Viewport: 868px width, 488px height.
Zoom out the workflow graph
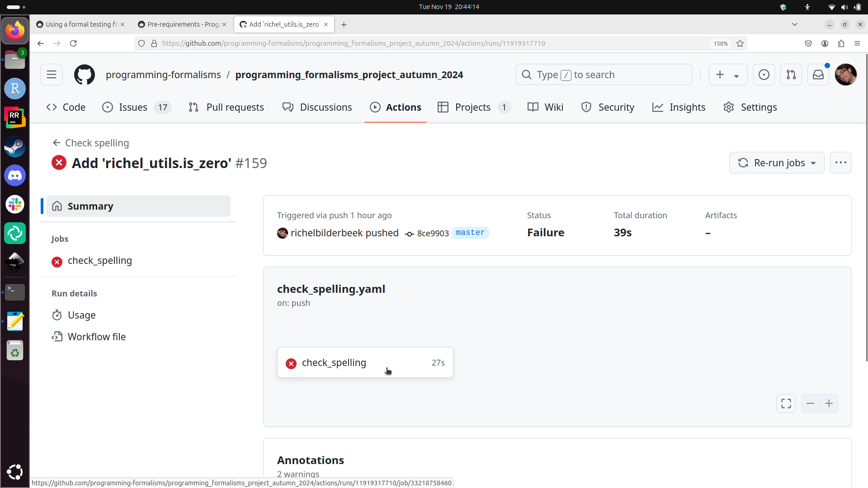810,404
